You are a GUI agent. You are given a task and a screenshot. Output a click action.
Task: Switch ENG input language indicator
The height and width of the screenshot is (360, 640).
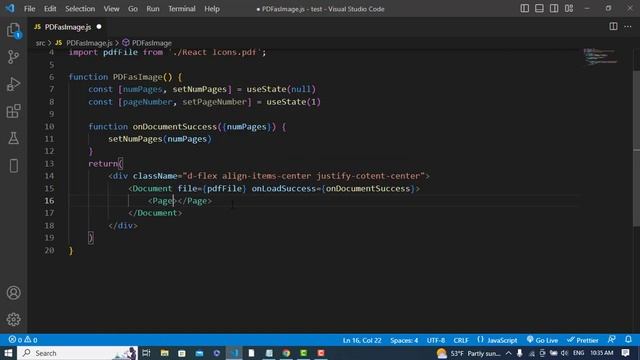tap(578, 353)
